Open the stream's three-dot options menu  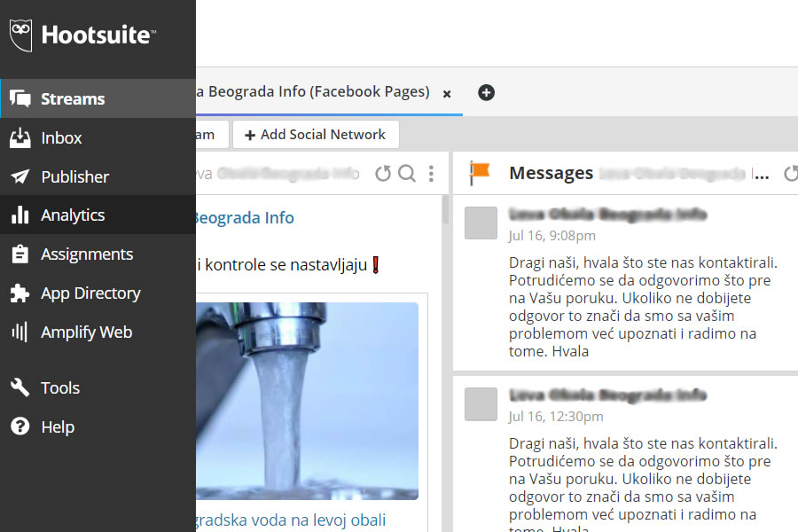[432, 174]
